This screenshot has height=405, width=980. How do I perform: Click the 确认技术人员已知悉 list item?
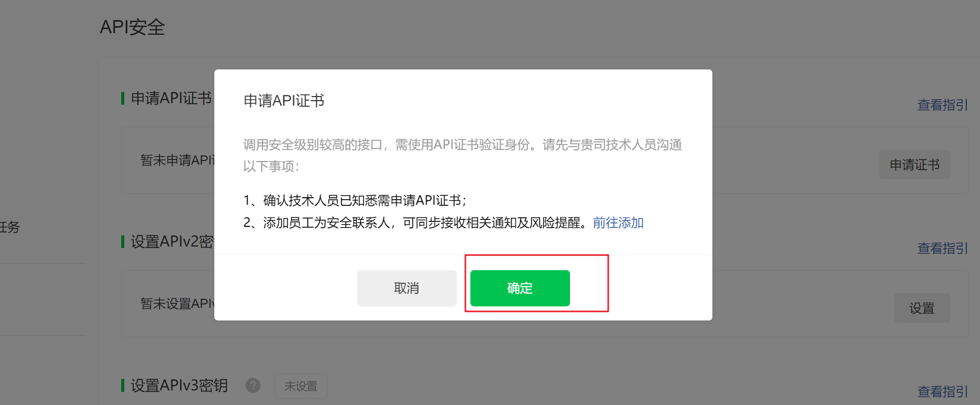pyautogui.click(x=355, y=200)
